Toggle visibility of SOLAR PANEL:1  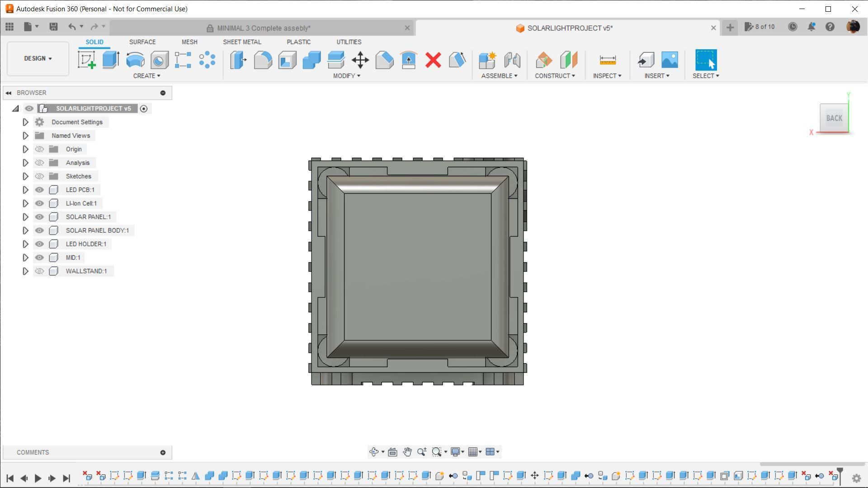pos(39,217)
